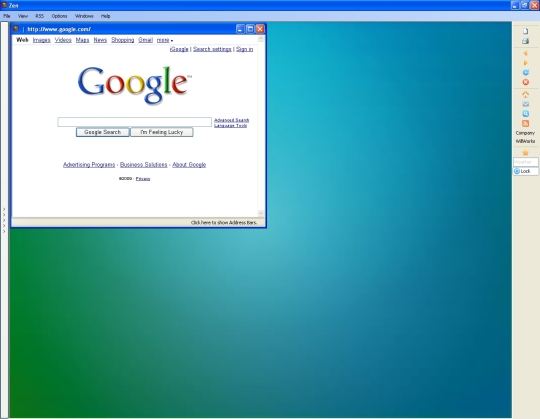The height and width of the screenshot is (419, 540).
Task: Click the Lock button in sidebar
Action: coord(526,171)
